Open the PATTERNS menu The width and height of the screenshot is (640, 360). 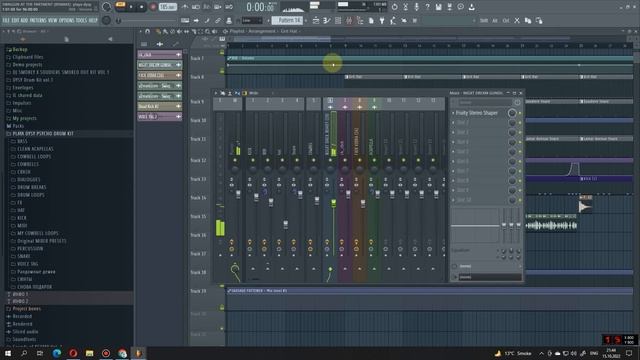coord(38,20)
